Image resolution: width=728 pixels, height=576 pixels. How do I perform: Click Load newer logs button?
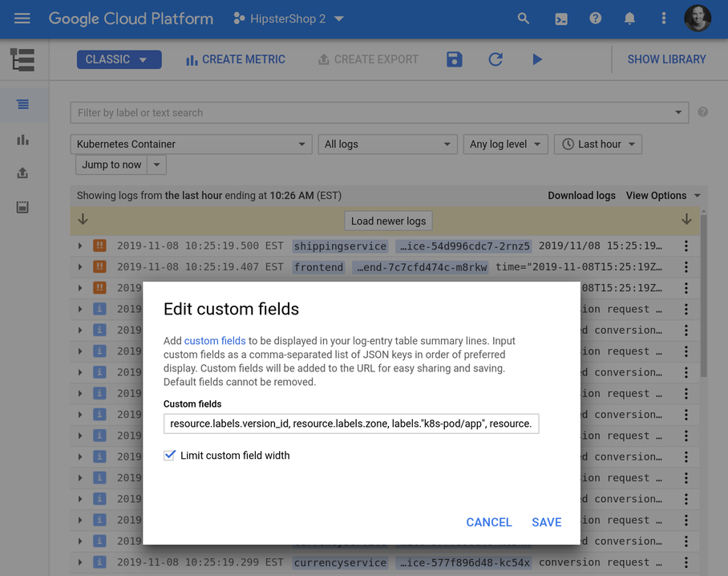[388, 221]
